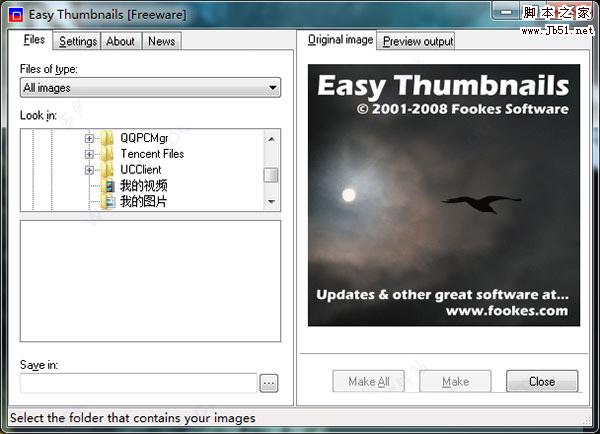Open the News tab
Viewport: 600px width, 434px height.
(161, 41)
